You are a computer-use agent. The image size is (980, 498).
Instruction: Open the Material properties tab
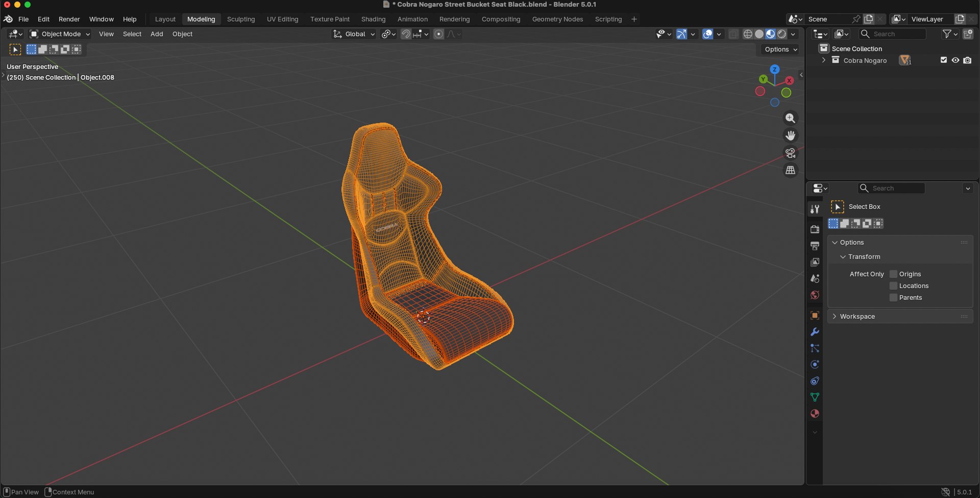815,413
